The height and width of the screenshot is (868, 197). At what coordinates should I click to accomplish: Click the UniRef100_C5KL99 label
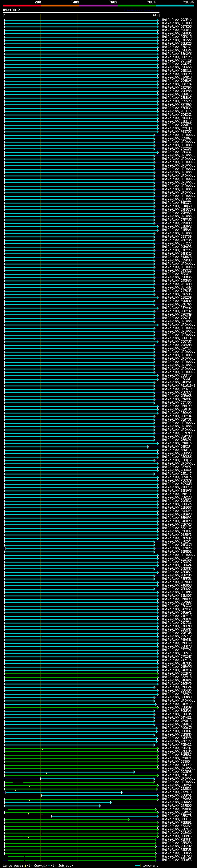(x=176, y=406)
